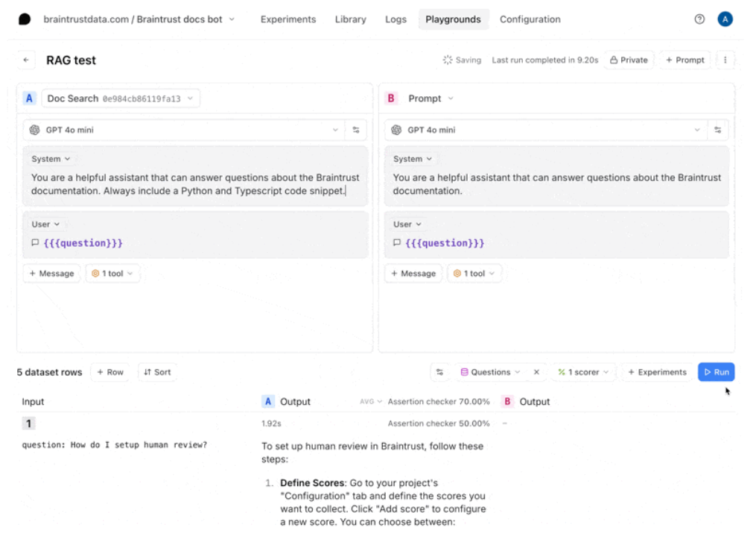The image size is (756, 536).
Task: Click the 1.92s duration value
Action: click(x=271, y=423)
